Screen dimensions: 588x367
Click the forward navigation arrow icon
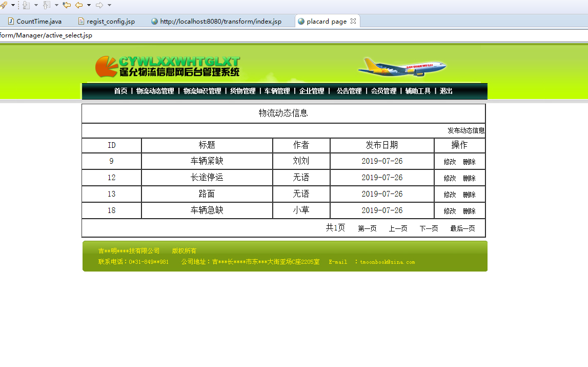pyautogui.click(x=99, y=5)
